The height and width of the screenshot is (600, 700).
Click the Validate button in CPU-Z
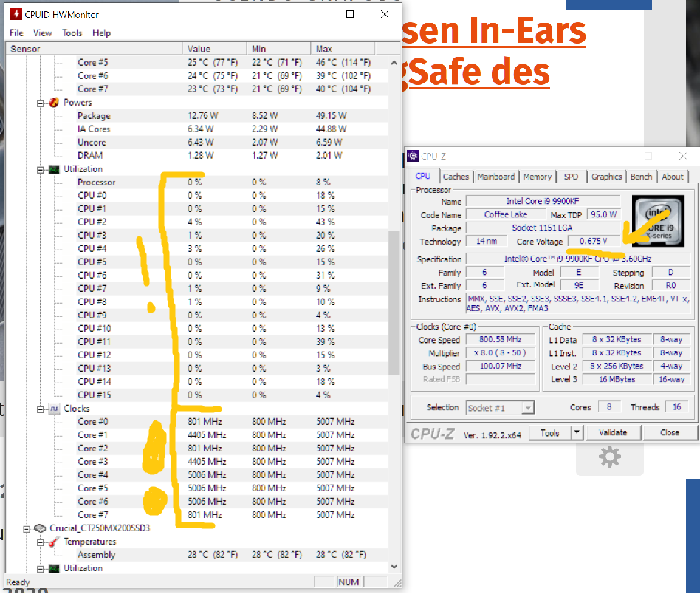pyautogui.click(x=613, y=432)
